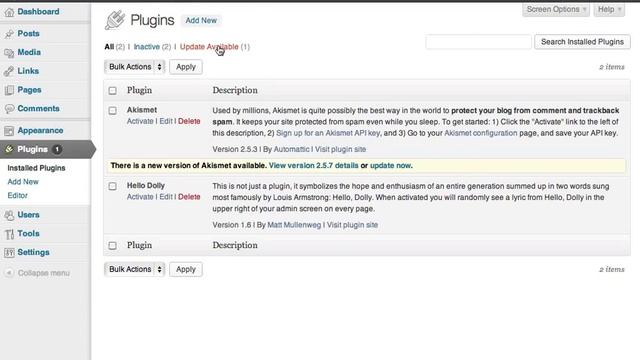Screen dimensions: 640x360
Task: Select Installed Plugins submenu item
Action: [36, 168]
